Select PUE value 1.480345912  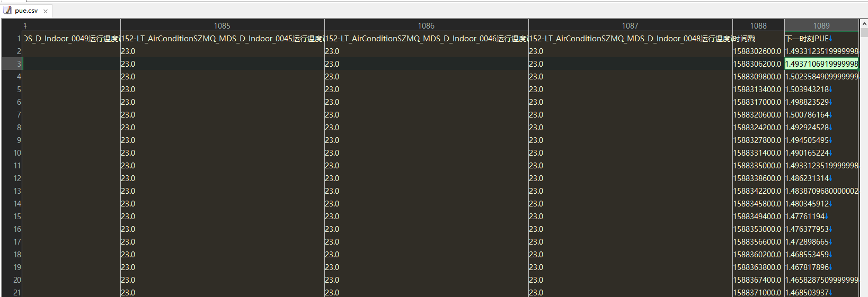[821, 204]
